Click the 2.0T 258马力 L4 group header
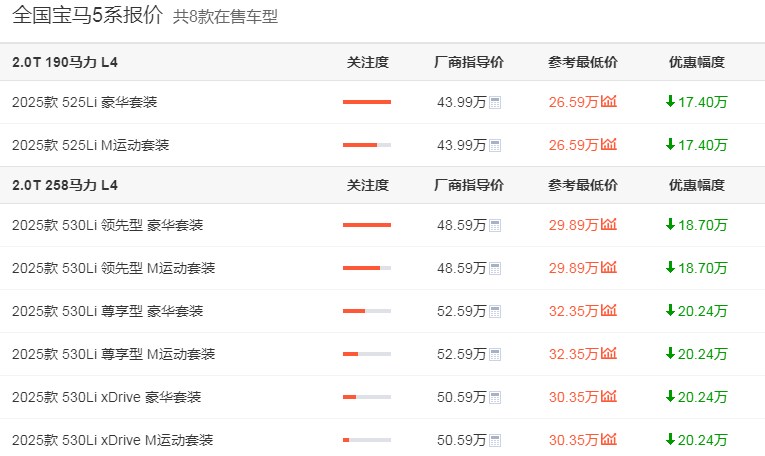The height and width of the screenshot is (456, 765). coord(65,185)
